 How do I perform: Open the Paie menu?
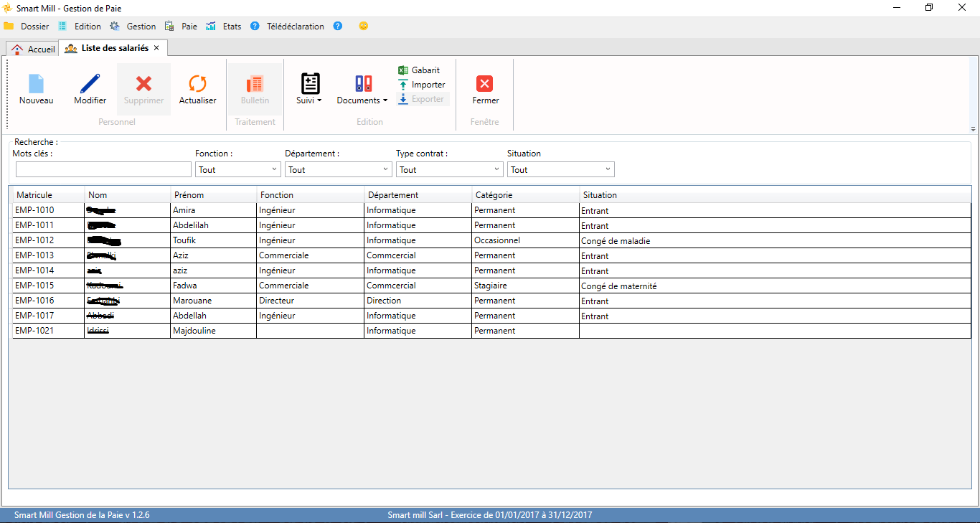pos(189,27)
